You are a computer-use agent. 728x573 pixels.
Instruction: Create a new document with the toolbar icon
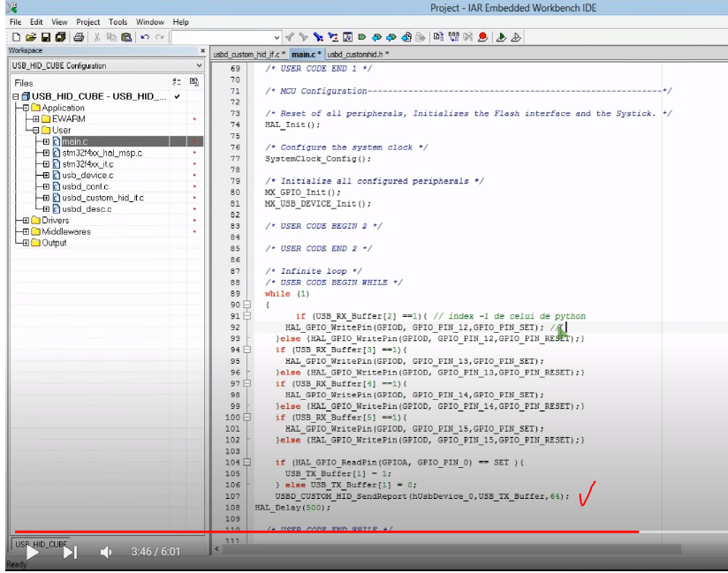(16, 37)
